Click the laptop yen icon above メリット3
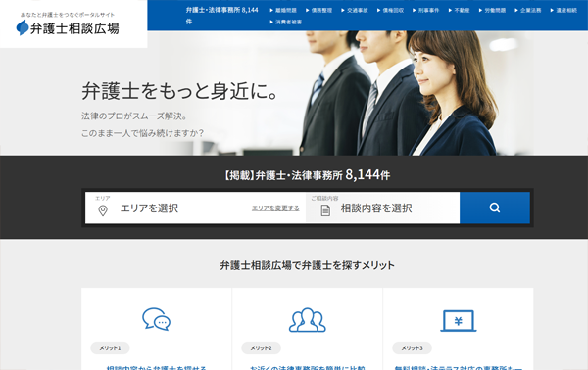The image size is (588, 370). (x=459, y=321)
